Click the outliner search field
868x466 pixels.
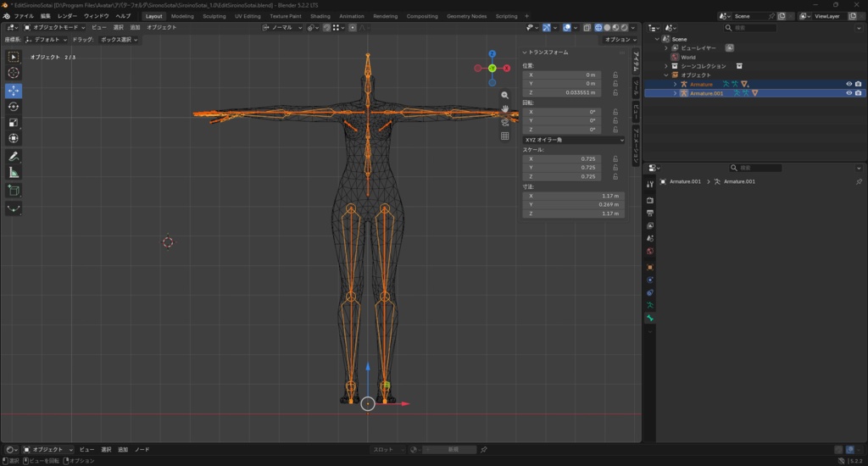coord(750,28)
